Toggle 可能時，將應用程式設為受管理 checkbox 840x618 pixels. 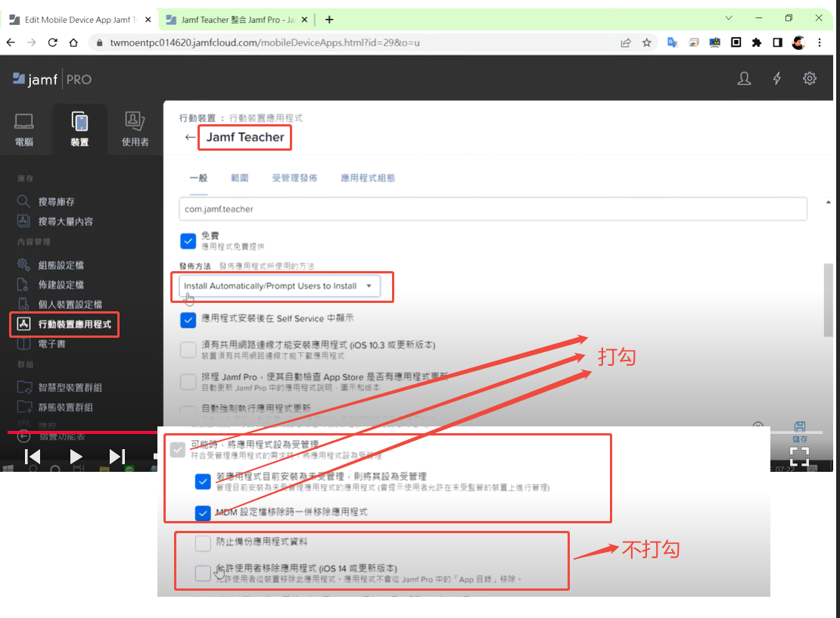pos(178,450)
